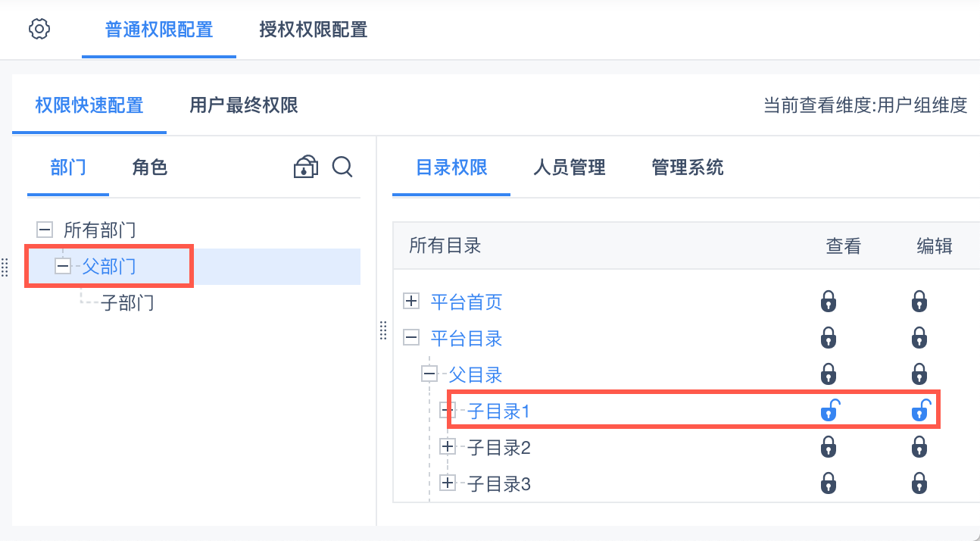Collapse the 所有部门 tree node
980x541 pixels.
pos(45,230)
